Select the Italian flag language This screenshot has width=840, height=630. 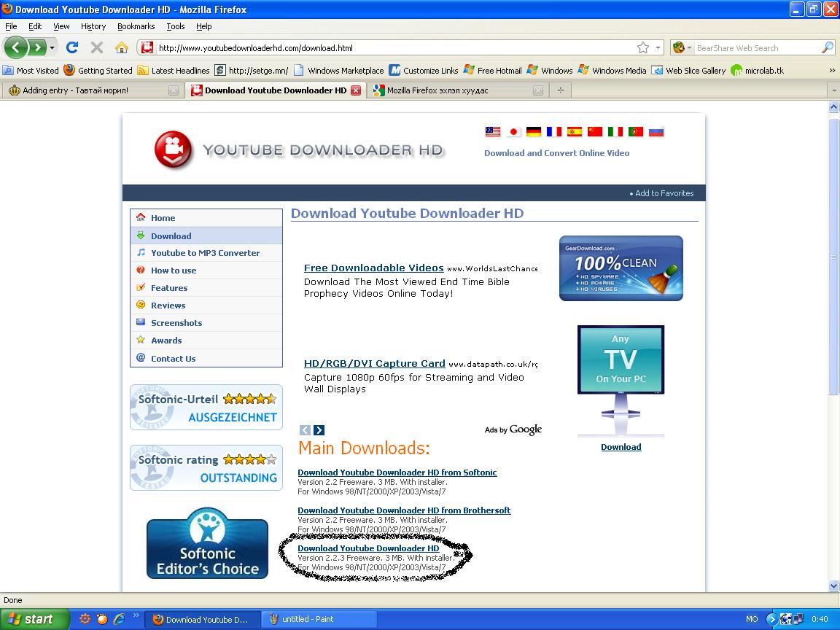[x=615, y=132]
